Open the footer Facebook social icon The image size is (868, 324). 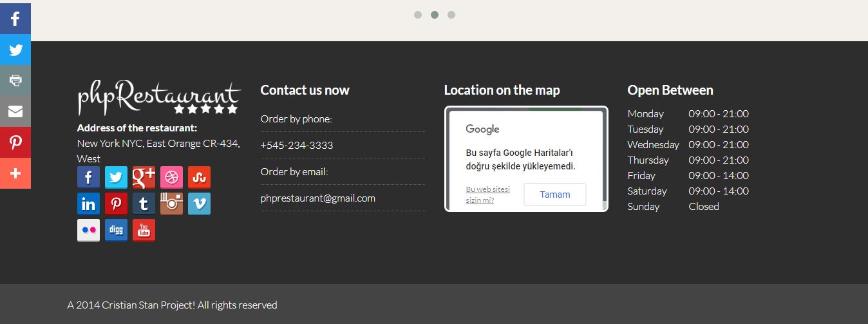pos(88,177)
